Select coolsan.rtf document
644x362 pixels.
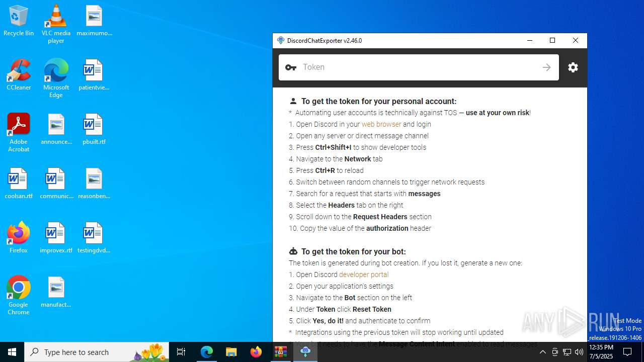[19, 184]
